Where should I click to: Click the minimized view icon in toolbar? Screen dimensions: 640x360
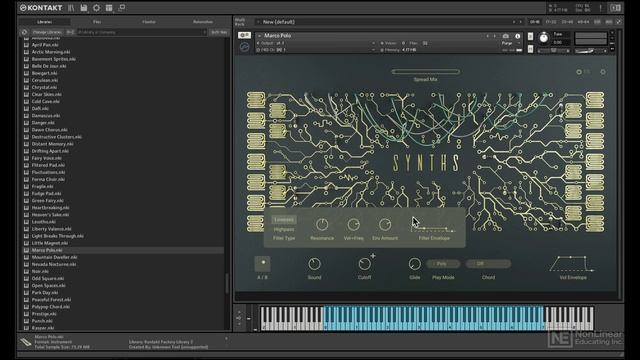coord(122,8)
